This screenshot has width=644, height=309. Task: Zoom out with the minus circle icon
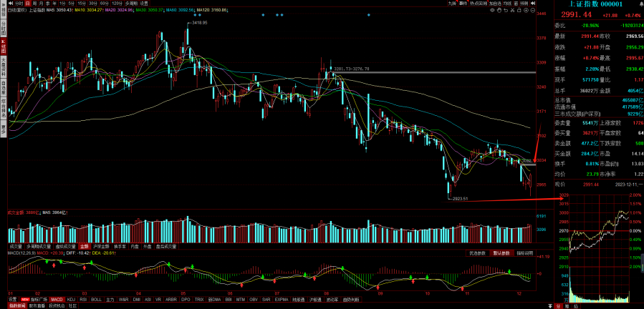[x=533, y=10]
